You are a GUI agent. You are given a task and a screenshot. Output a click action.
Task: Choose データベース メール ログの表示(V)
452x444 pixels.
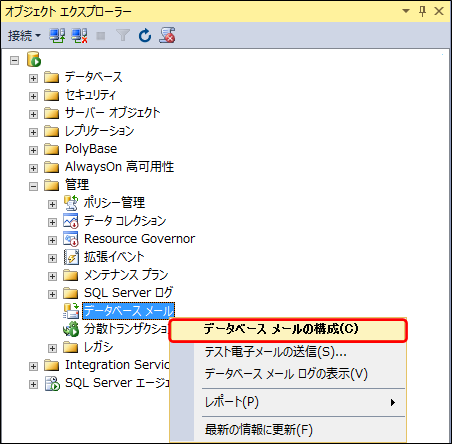(x=288, y=374)
